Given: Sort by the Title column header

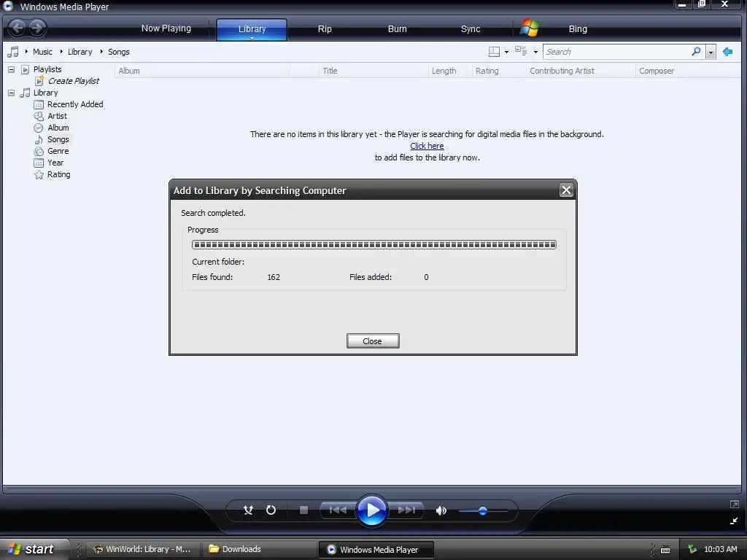Looking at the screenshot, I should pos(373,71).
